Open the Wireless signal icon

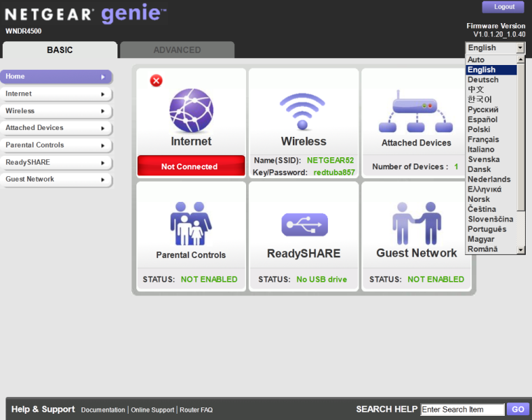point(302,112)
